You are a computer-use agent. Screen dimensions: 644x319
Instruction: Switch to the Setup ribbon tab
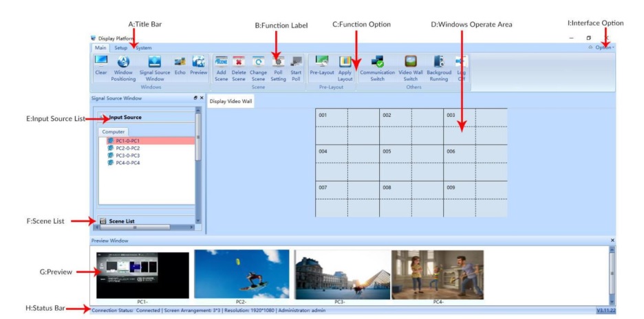tap(120, 48)
